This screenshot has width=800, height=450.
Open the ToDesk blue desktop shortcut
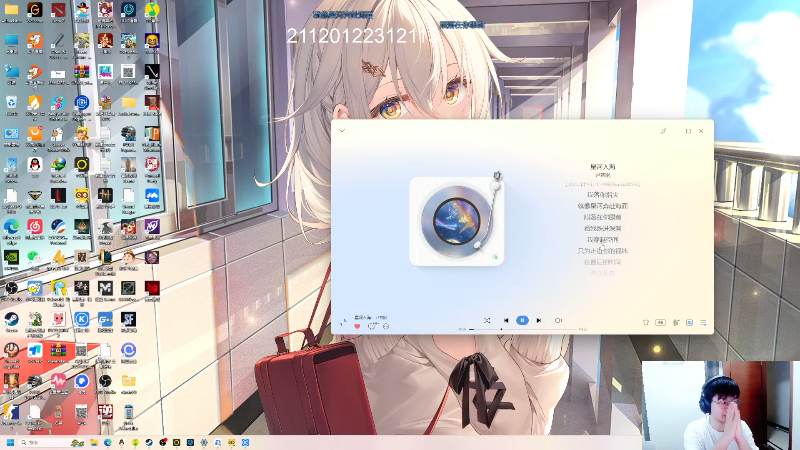[35, 353]
